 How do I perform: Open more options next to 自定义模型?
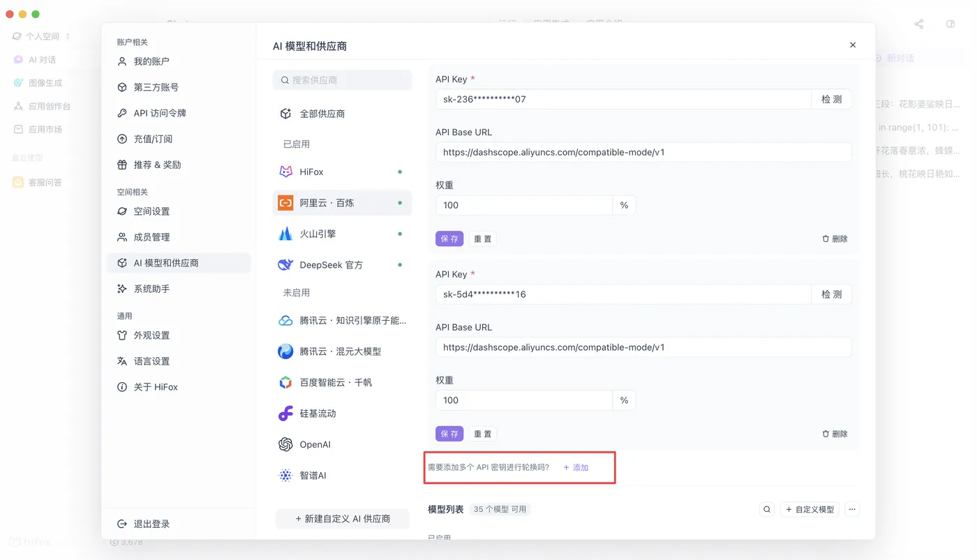pyautogui.click(x=852, y=510)
